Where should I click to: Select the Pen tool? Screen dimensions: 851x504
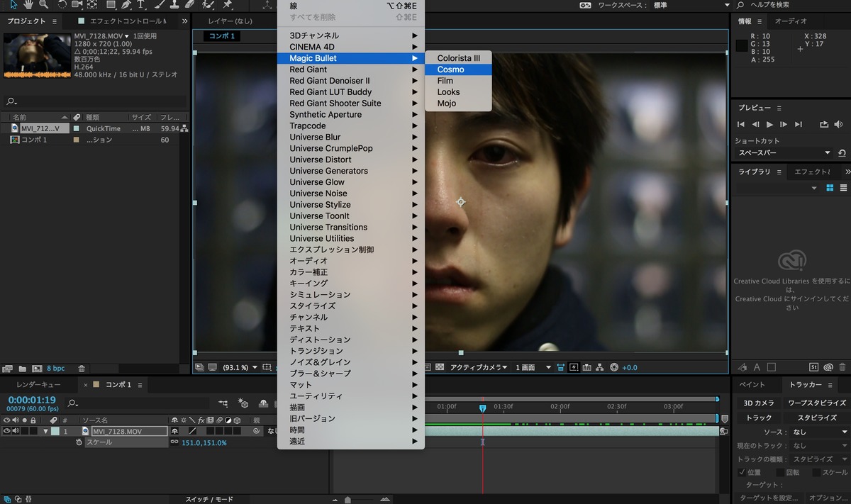[x=126, y=4]
